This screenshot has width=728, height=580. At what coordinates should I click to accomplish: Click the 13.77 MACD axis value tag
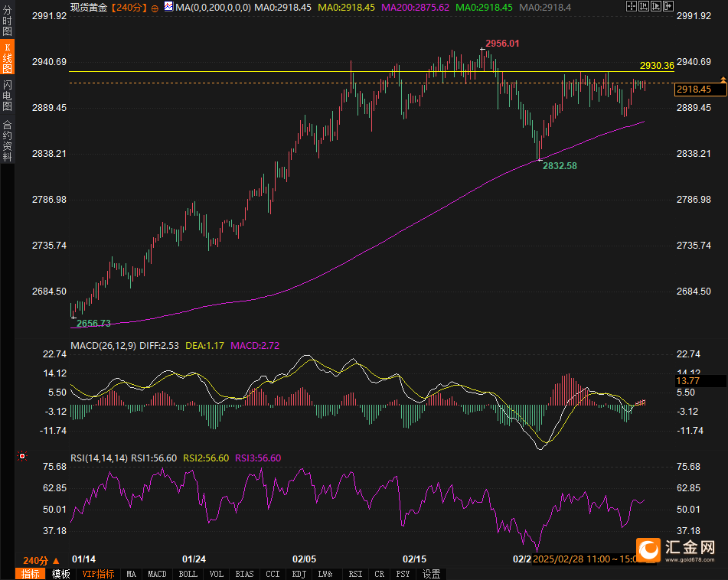tap(700, 381)
